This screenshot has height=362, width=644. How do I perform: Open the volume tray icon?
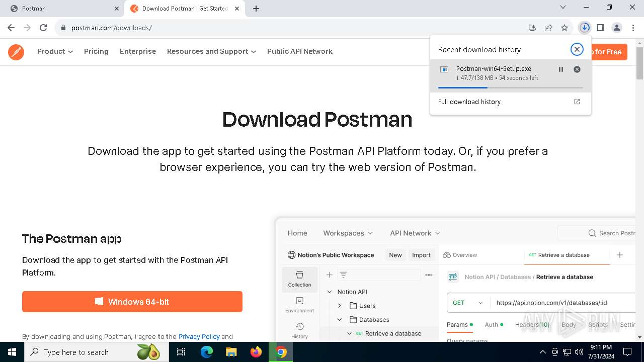point(579,352)
